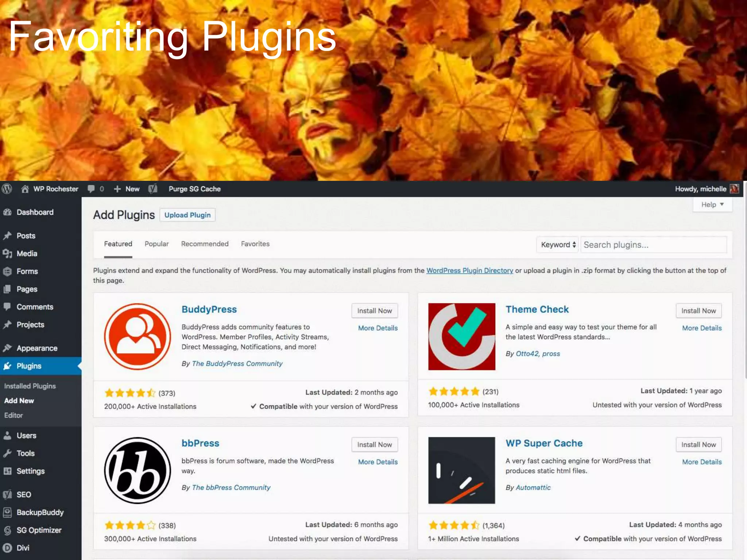The image size is (747, 560).
Task: Open the comments bubble icon in the admin bar
Action: (91, 189)
